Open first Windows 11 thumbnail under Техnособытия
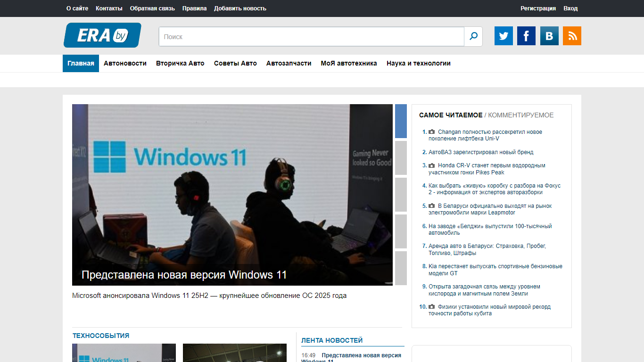Screen dimensions: 644x362 (x=124, y=353)
